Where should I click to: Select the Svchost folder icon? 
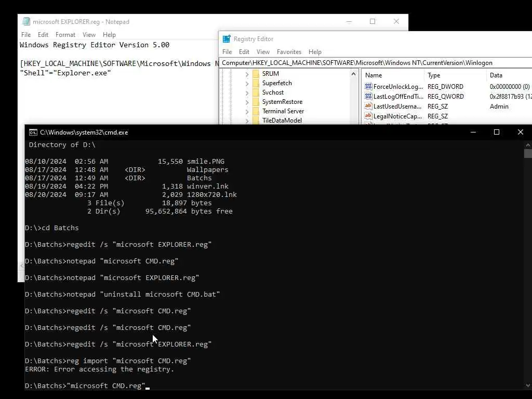[x=256, y=92]
